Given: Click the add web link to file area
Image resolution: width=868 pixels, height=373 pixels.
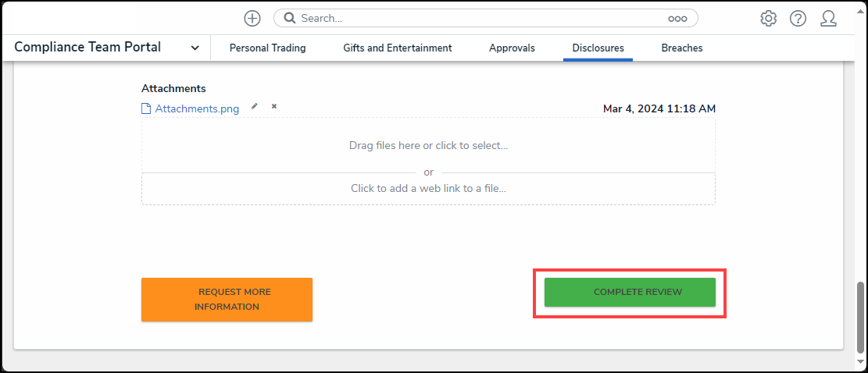Looking at the screenshot, I should coord(428,188).
